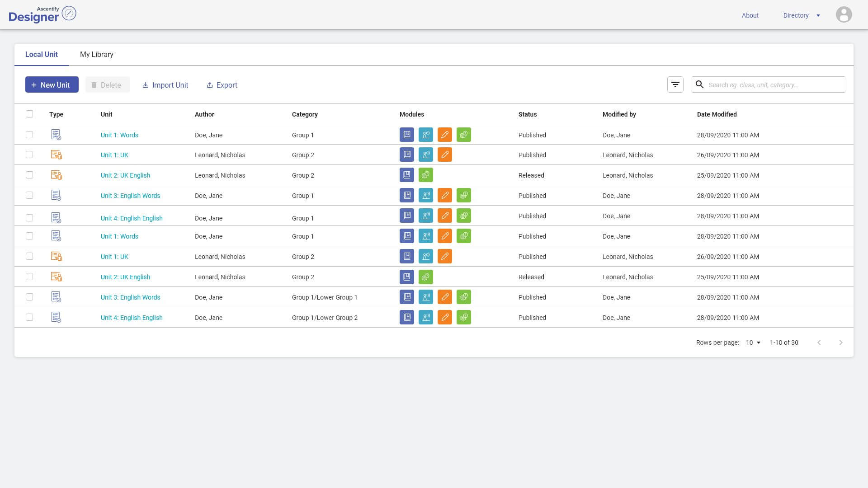The height and width of the screenshot is (488, 868).
Task: Click the '1-10 of 30' pagination text
Action: (x=784, y=343)
